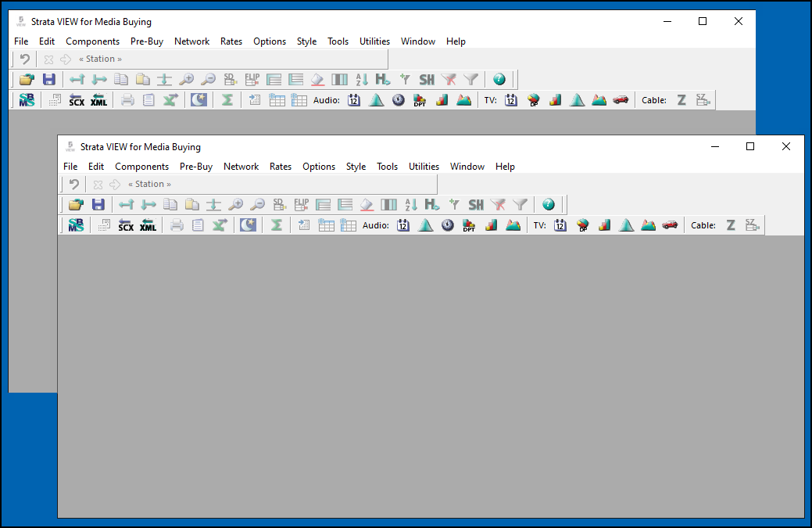
Task: Launch the SBMS icon on the toolbar
Action: [76, 224]
